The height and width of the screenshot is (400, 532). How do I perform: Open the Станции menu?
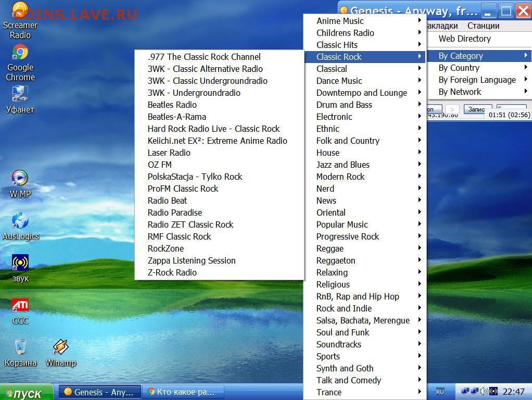click(483, 26)
